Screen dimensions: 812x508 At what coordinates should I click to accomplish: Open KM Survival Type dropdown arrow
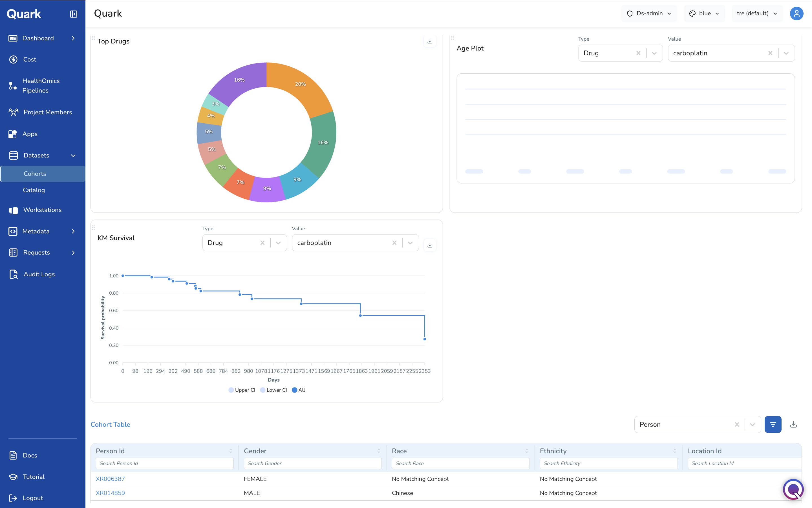click(x=278, y=243)
